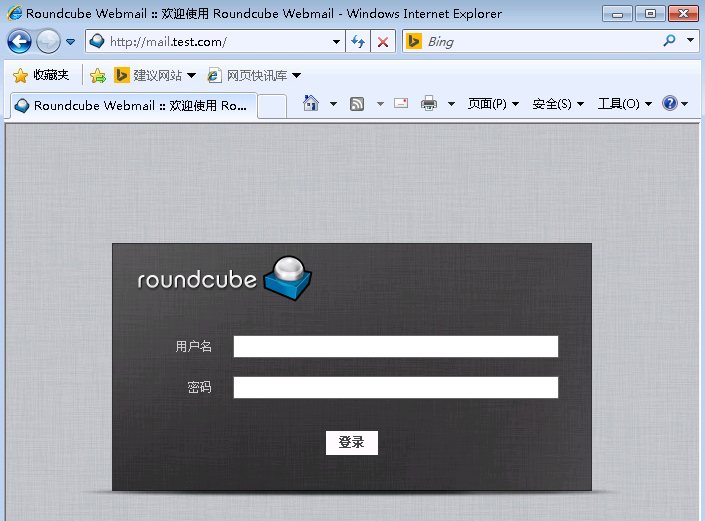
Task: Click the 密码 password input field
Action: click(x=396, y=387)
